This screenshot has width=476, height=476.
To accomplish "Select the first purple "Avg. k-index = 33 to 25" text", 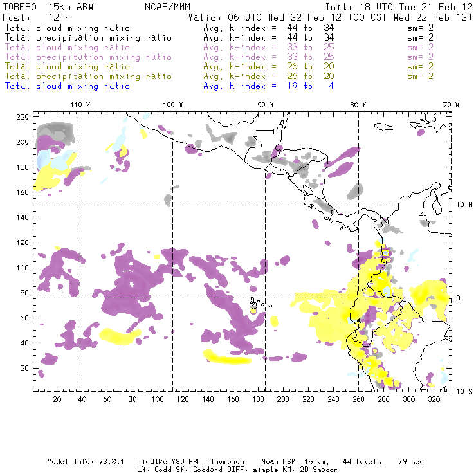I will pyautogui.click(x=269, y=48).
